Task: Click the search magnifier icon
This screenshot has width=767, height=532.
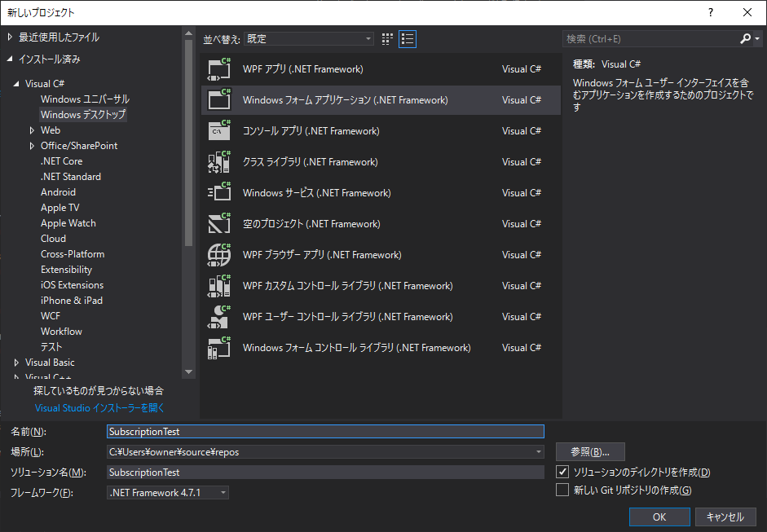Action: pyautogui.click(x=745, y=38)
